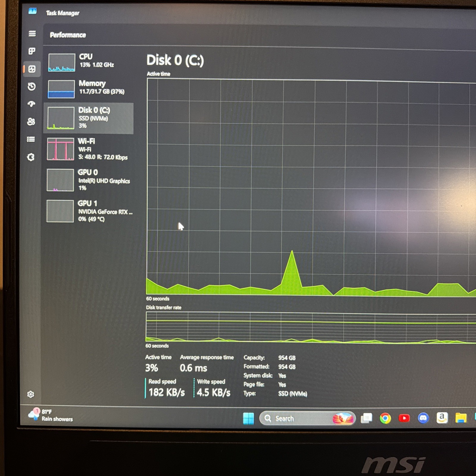Viewport: 476px width, 476px height.
Task: Open the Details page icon
Action: point(31,139)
